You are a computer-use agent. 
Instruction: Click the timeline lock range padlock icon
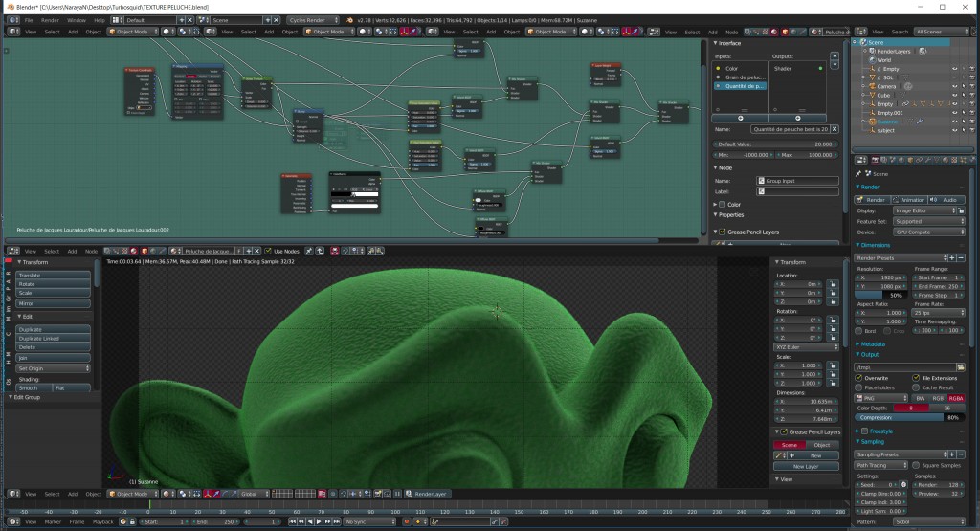[x=132, y=521]
